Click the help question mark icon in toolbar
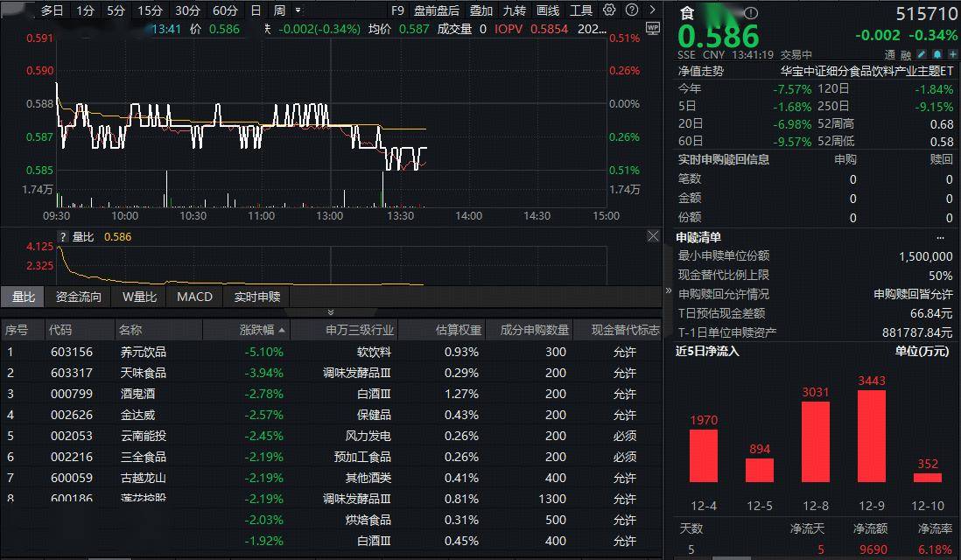This screenshot has height=560, width=961. coord(631,10)
